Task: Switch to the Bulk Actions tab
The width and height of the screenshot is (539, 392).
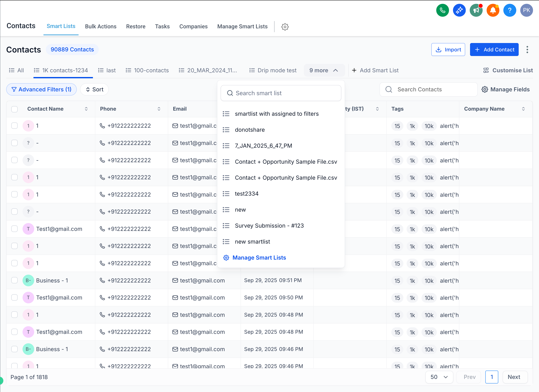Action: click(101, 26)
